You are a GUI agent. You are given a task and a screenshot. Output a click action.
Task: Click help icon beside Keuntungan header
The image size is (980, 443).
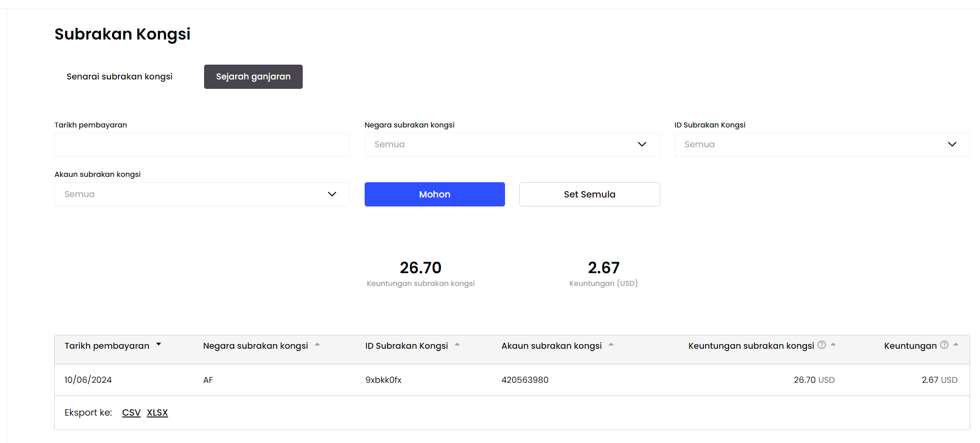point(945,345)
